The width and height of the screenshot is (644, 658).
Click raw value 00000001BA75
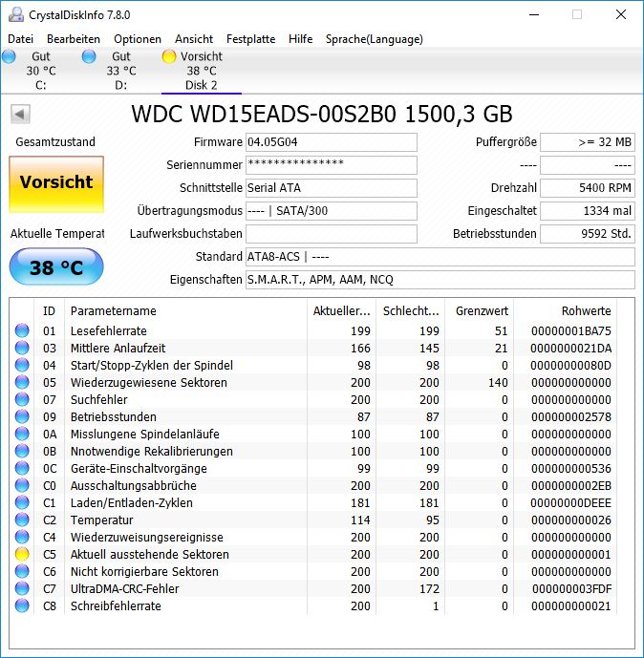tap(571, 331)
